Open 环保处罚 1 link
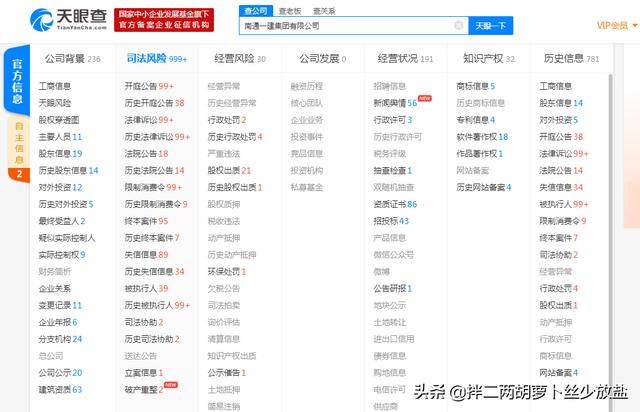The width and height of the screenshot is (640, 412). (x=227, y=272)
